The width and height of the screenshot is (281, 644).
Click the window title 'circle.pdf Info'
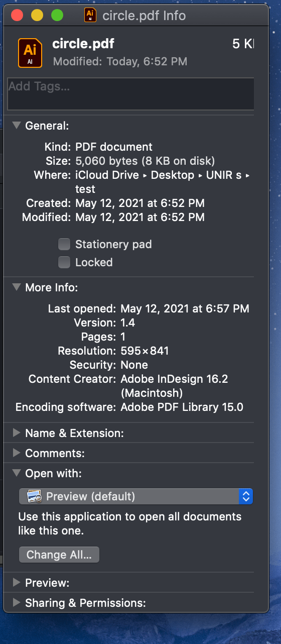tap(144, 16)
